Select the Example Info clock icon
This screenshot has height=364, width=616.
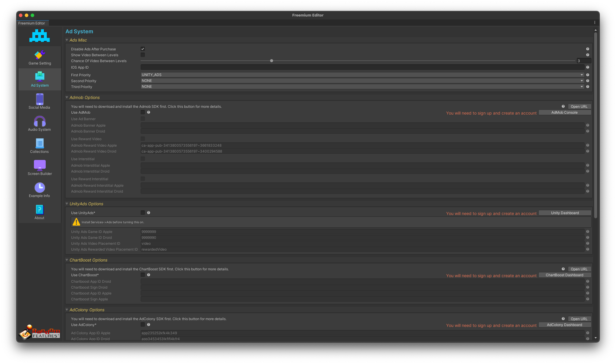pos(40,188)
